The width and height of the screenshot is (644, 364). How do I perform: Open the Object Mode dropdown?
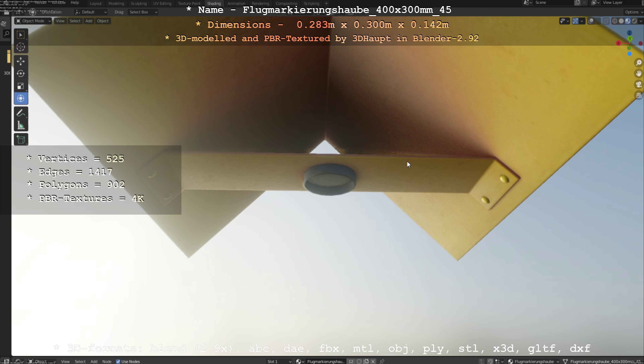tap(33, 21)
